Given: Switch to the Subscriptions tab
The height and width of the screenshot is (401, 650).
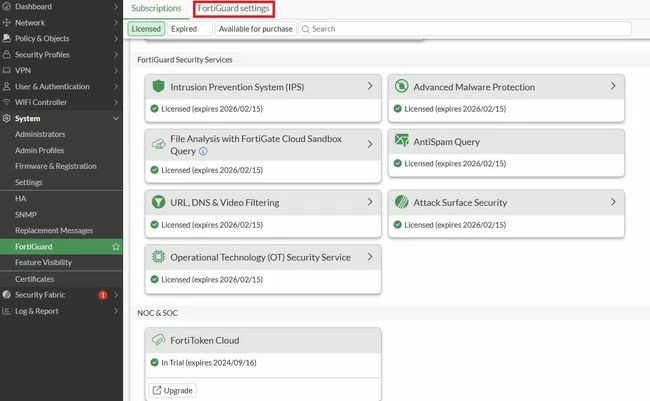Looking at the screenshot, I should tap(156, 8).
